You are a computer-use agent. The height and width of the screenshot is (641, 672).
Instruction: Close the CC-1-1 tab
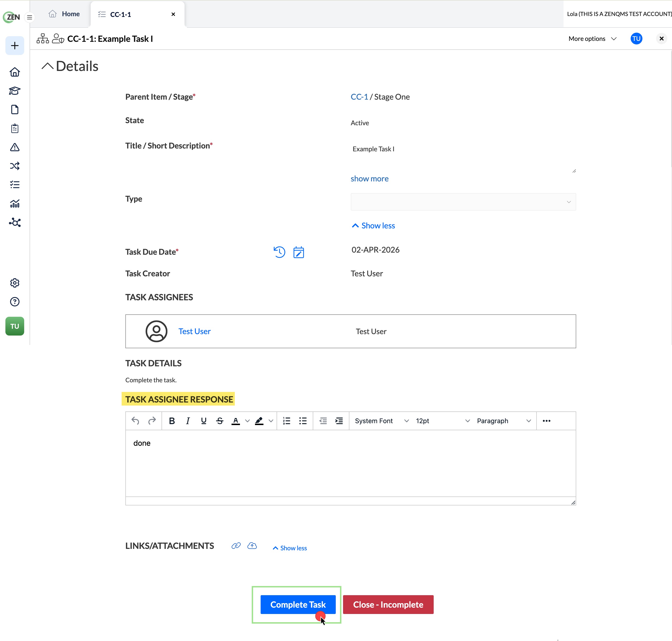coord(173,14)
